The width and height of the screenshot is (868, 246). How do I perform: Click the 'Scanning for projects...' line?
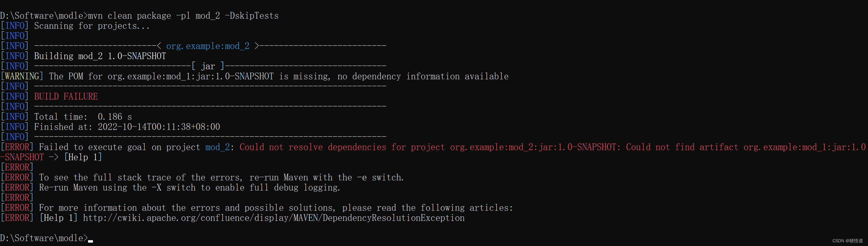(92, 26)
